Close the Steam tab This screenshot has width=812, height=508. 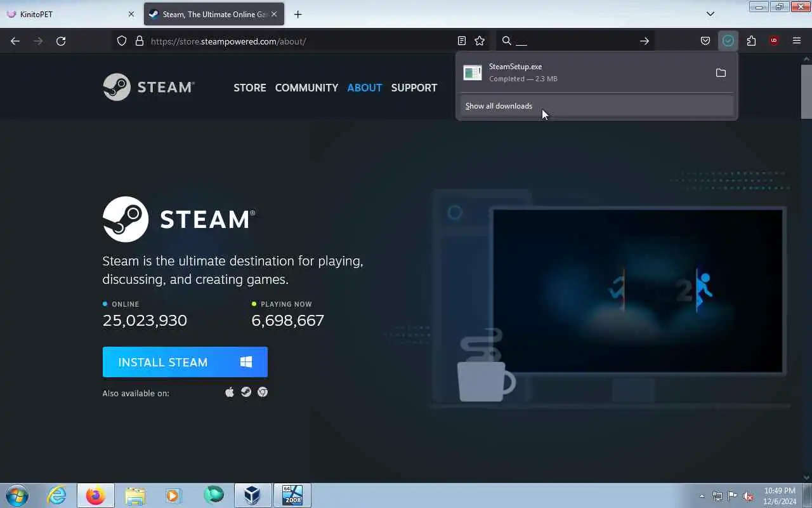[274, 14]
